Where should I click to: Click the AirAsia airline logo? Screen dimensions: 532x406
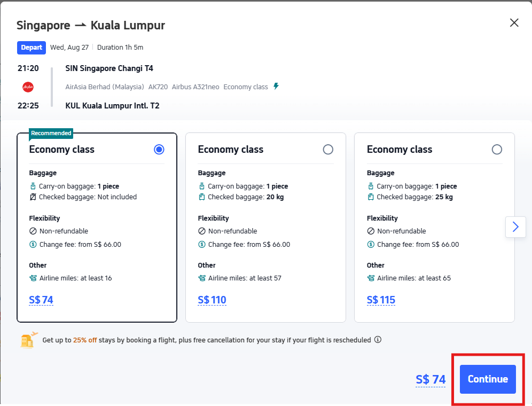(27, 87)
